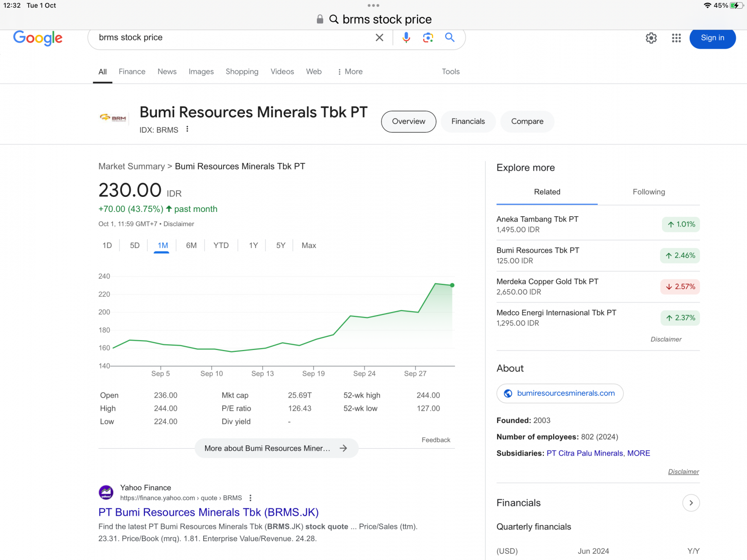Expand the More search filters menu

(350, 71)
